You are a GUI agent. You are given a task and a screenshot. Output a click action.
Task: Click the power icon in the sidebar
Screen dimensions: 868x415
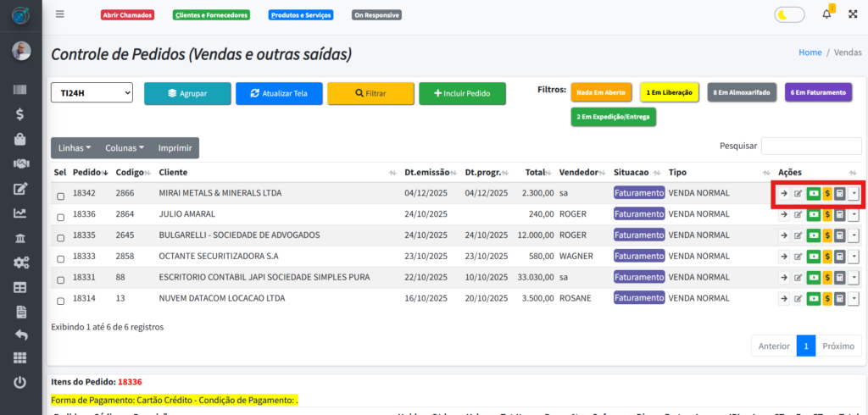tap(21, 382)
